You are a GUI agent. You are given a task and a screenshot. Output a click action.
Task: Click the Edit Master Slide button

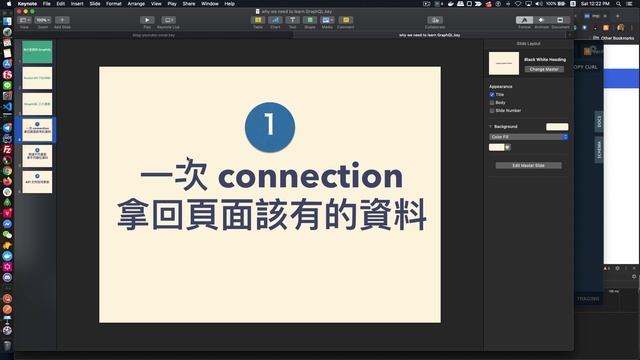pyautogui.click(x=528, y=166)
